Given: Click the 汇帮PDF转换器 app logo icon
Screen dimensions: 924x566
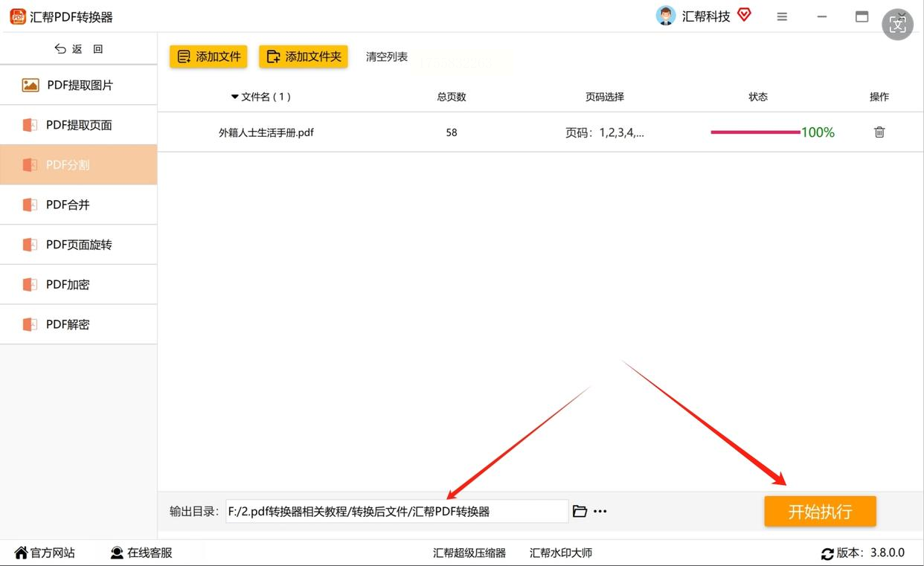Looking at the screenshot, I should (x=18, y=16).
